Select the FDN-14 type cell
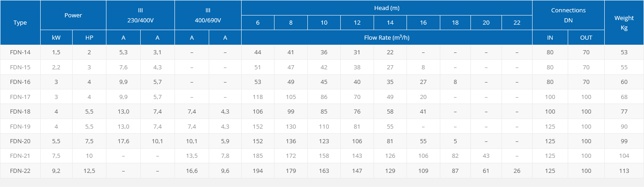Image resolution: width=644 pixels, height=187 pixels. pos(20,52)
